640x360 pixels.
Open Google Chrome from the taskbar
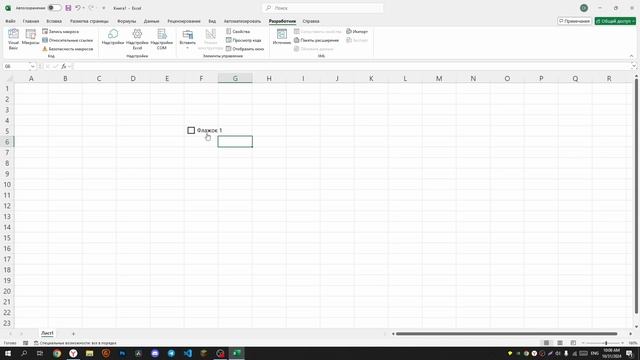[x=57, y=353]
